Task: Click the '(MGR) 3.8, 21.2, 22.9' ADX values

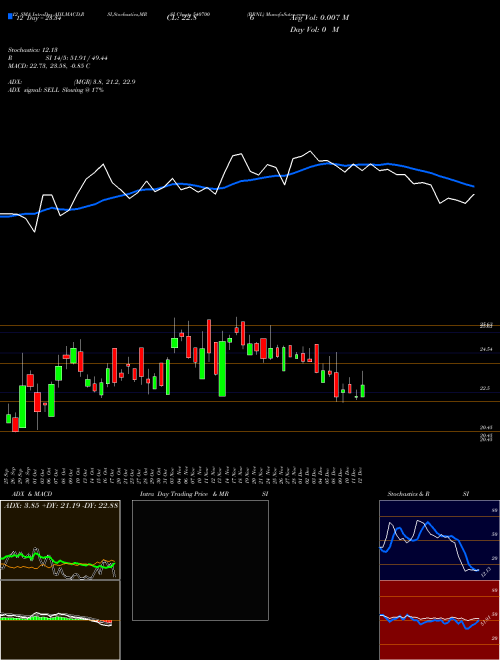Action: point(104,82)
